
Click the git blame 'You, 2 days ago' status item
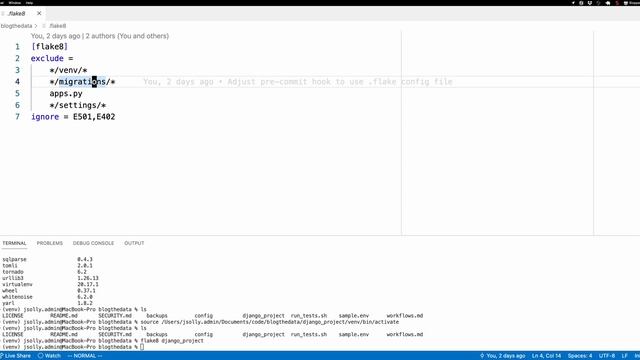[502, 356]
